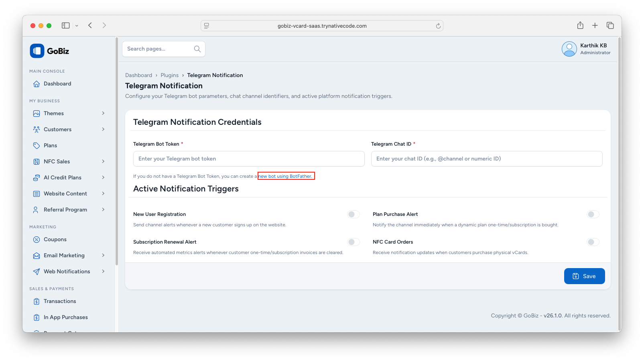Click the NFC Sales icon
The width and height of the screenshot is (644, 362).
(37, 162)
